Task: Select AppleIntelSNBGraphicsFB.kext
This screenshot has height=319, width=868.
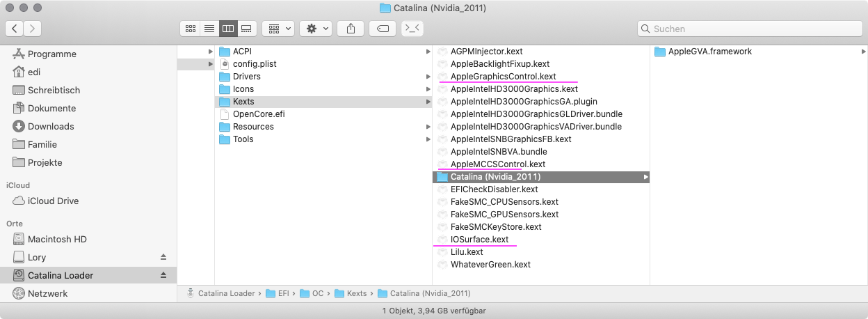Action: click(511, 139)
